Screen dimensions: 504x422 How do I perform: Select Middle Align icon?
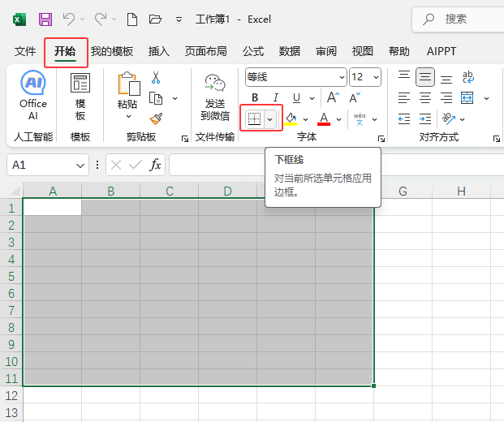pos(425,77)
